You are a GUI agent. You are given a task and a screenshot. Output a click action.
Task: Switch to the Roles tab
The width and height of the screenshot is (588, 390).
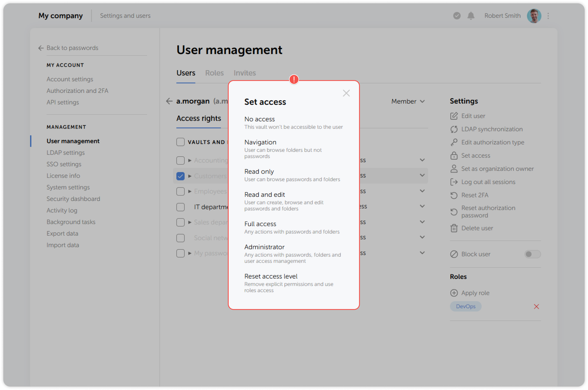(214, 73)
